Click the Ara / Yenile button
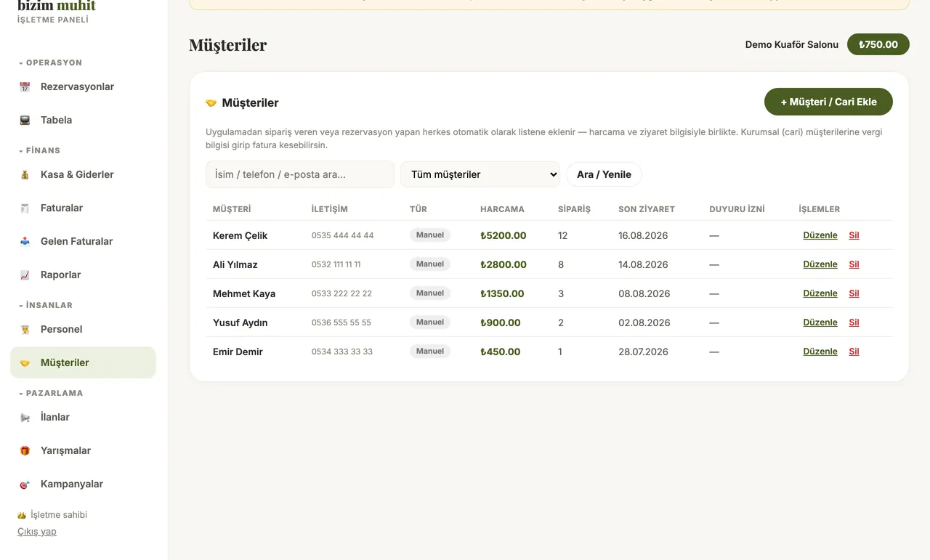The height and width of the screenshot is (560, 930). pos(604,174)
